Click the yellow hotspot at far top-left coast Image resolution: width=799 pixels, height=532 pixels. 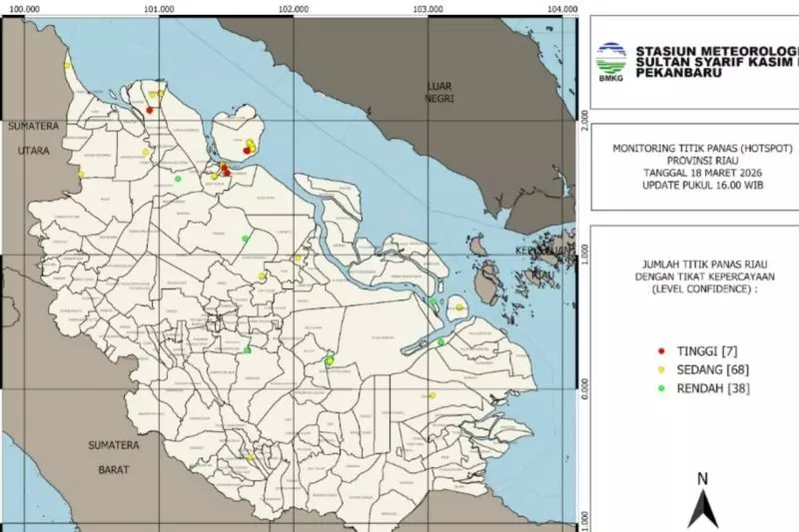(x=68, y=66)
